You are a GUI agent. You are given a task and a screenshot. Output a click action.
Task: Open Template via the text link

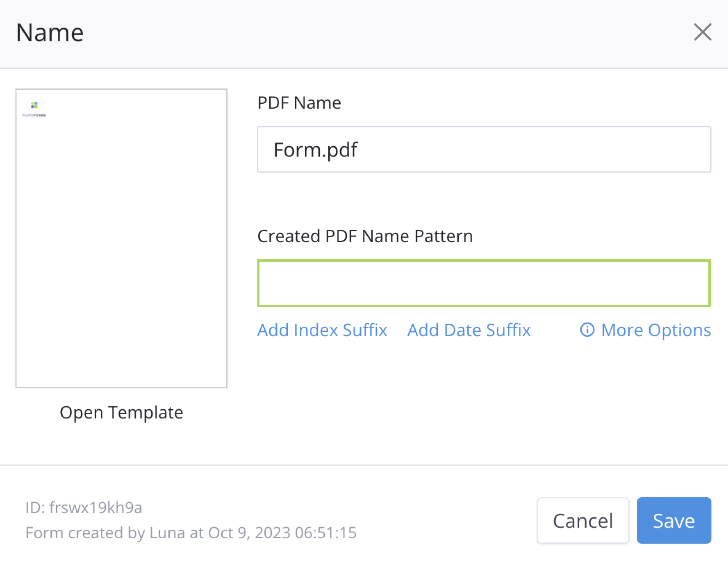coord(121,413)
